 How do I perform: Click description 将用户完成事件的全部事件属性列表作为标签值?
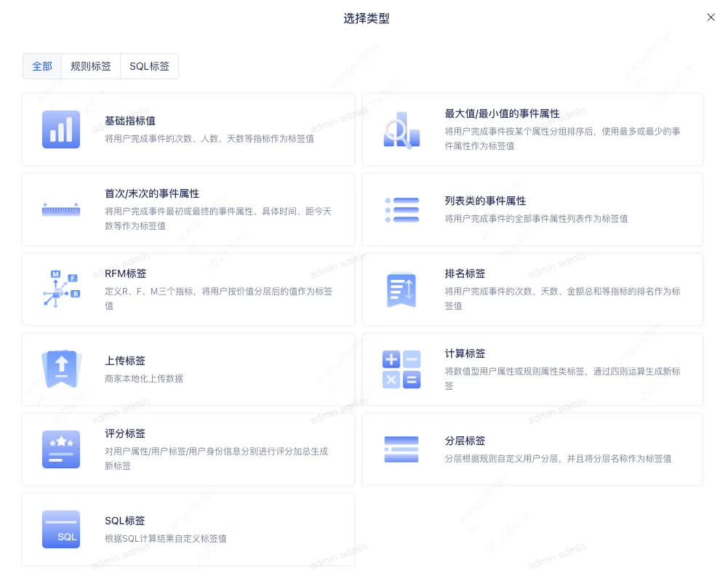click(x=536, y=219)
